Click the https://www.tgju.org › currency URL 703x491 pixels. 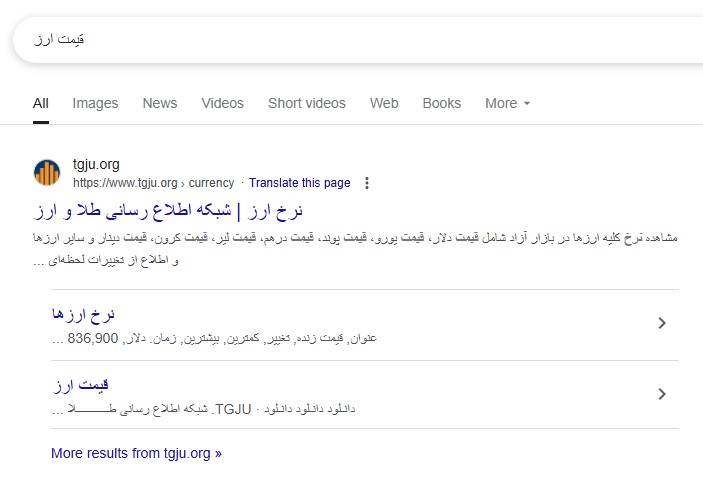pos(154,183)
